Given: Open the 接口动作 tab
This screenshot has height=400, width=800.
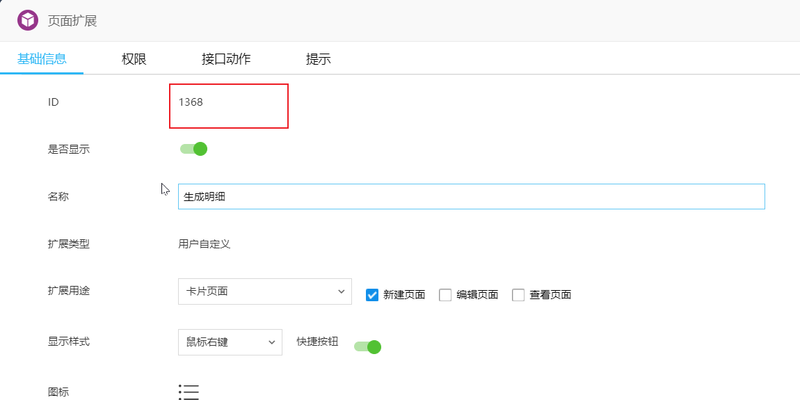Looking at the screenshot, I should pyautogui.click(x=226, y=59).
